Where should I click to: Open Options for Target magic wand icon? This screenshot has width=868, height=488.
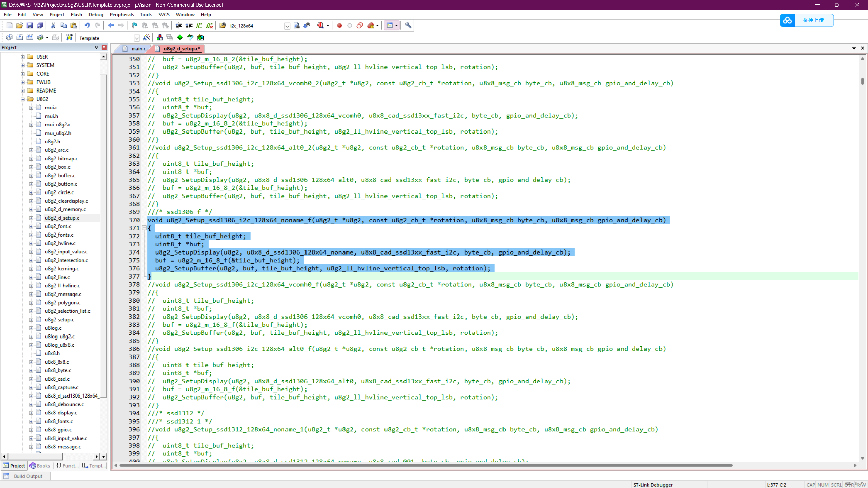point(146,38)
